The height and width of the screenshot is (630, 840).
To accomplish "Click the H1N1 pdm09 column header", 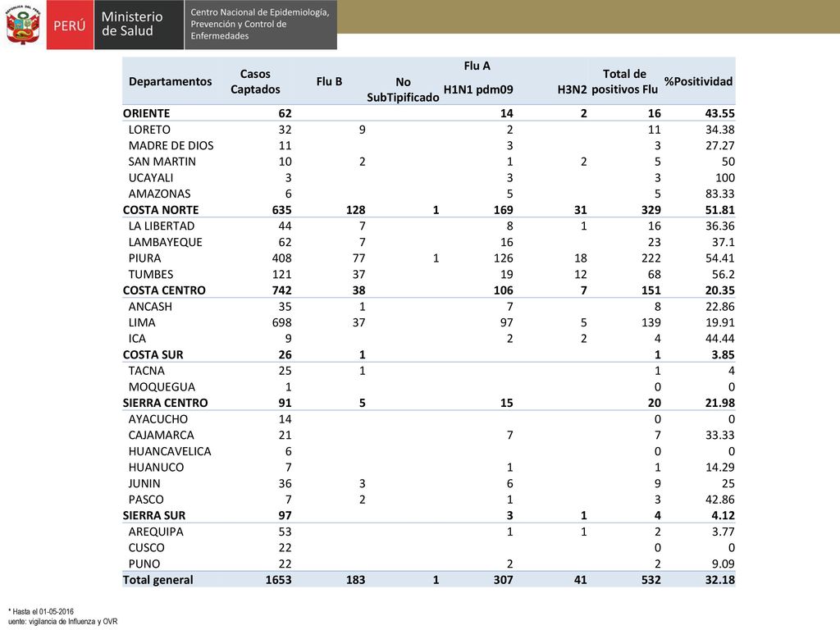I will [x=478, y=89].
